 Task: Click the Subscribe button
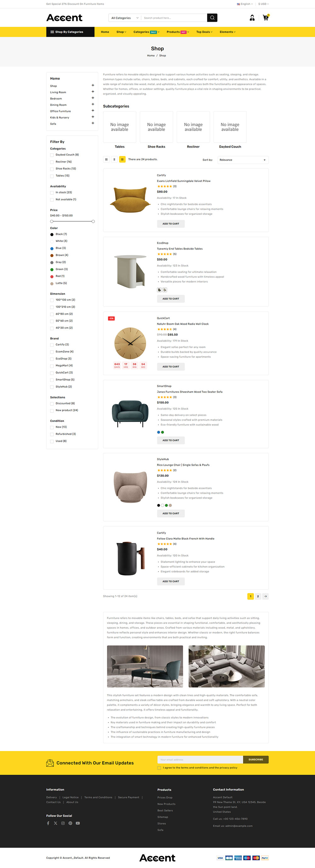click(256, 759)
